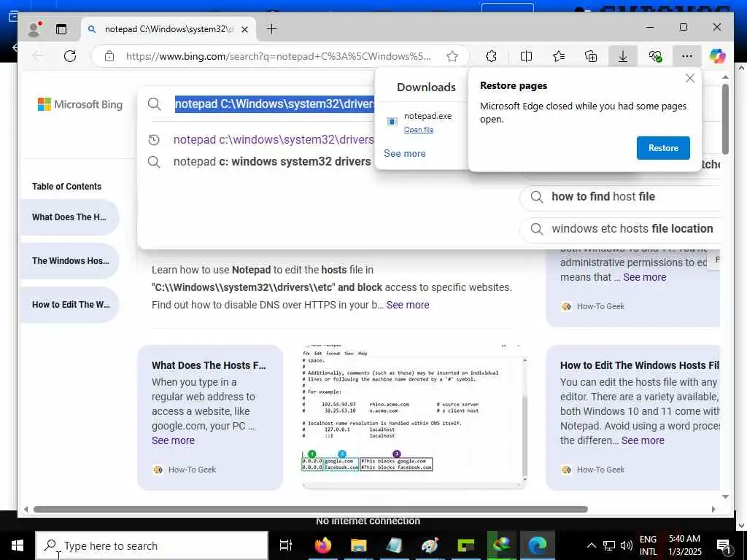
Task: Open the tab actions menu icon
Action: pos(61,29)
